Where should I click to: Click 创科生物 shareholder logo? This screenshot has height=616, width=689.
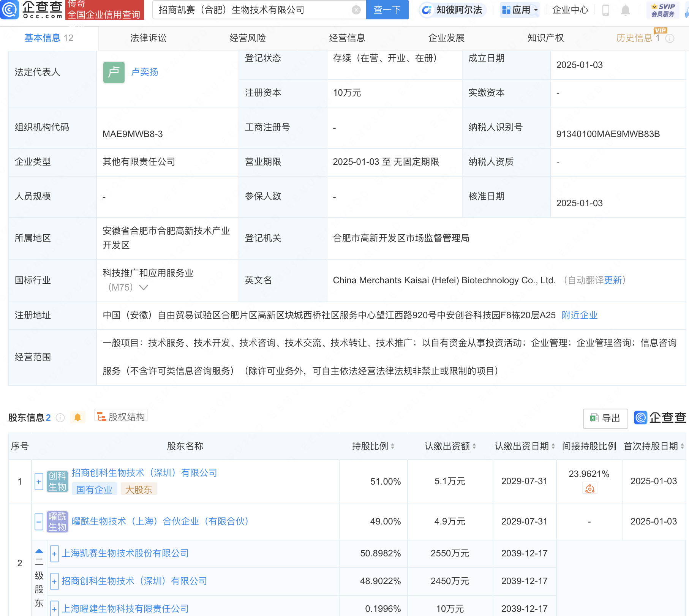coord(57,481)
